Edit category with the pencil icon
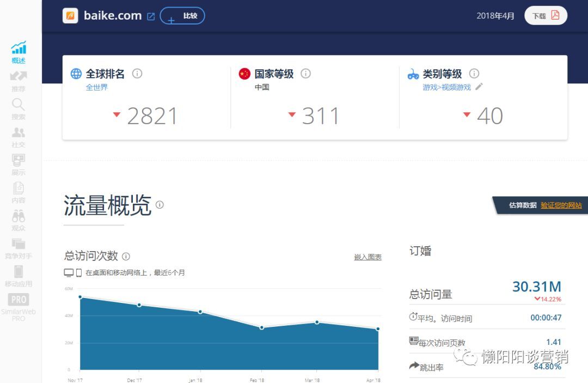588x383 pixels. point(479,87)
